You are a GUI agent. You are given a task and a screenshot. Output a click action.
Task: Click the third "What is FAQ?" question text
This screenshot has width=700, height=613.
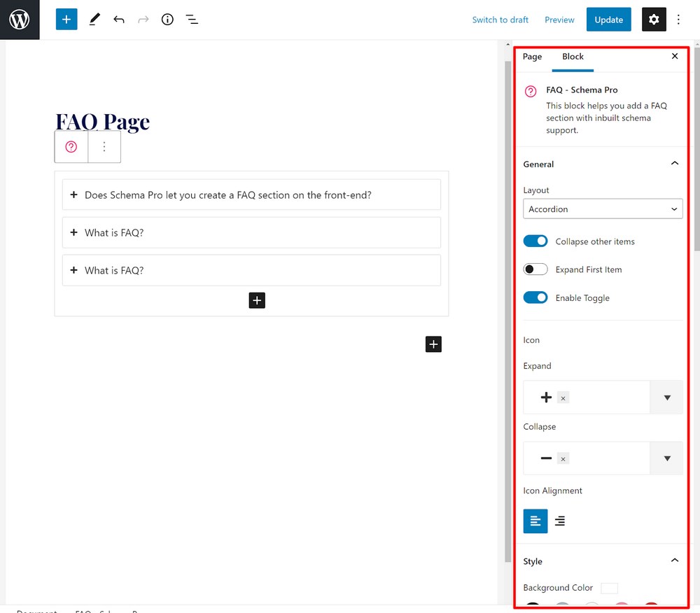pos(114,270)
